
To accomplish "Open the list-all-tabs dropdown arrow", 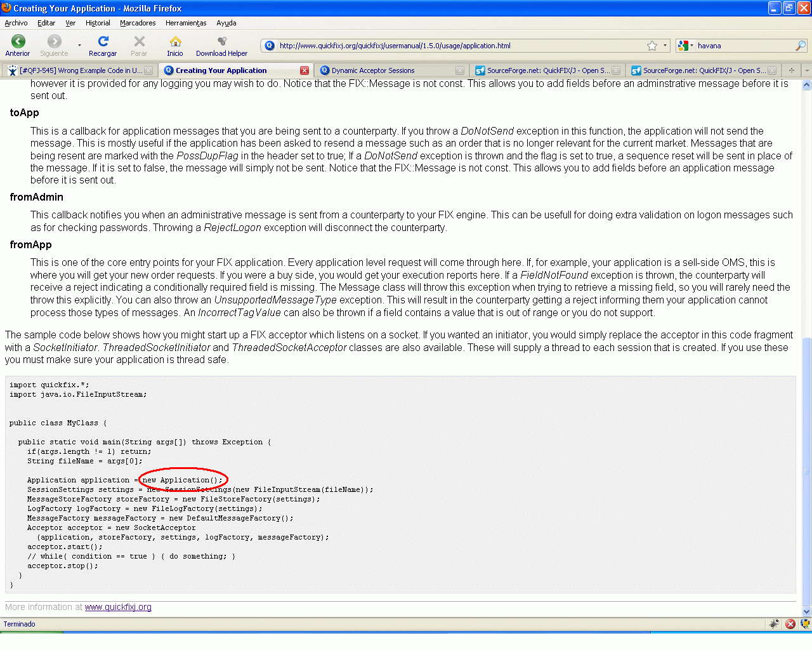I will coord(807,70).
